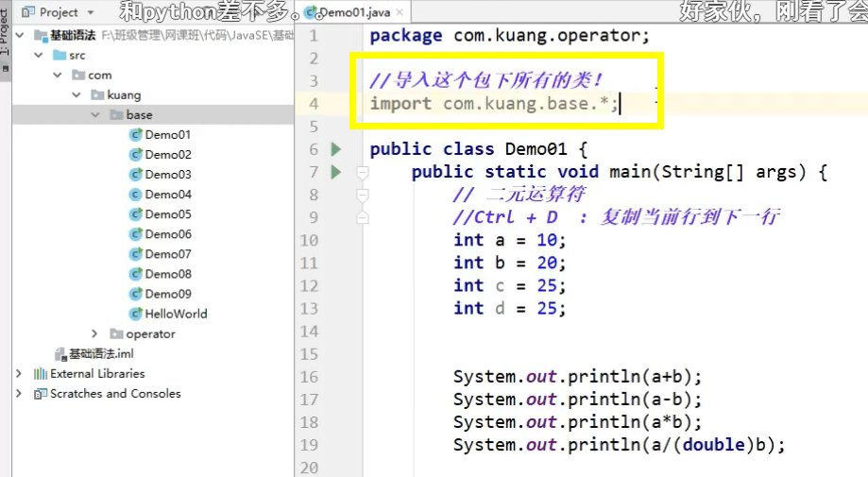Open HelloWorld class file

(x=176, y=314)
